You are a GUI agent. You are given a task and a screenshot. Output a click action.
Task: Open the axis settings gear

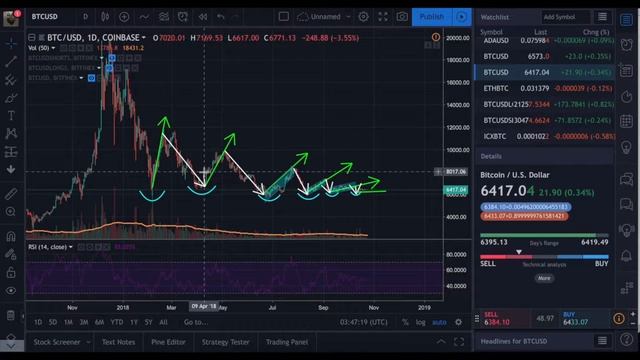[x=459, y=322]
